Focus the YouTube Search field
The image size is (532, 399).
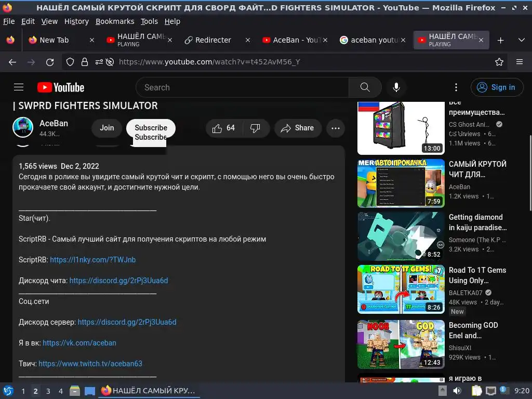coord(242,87)
